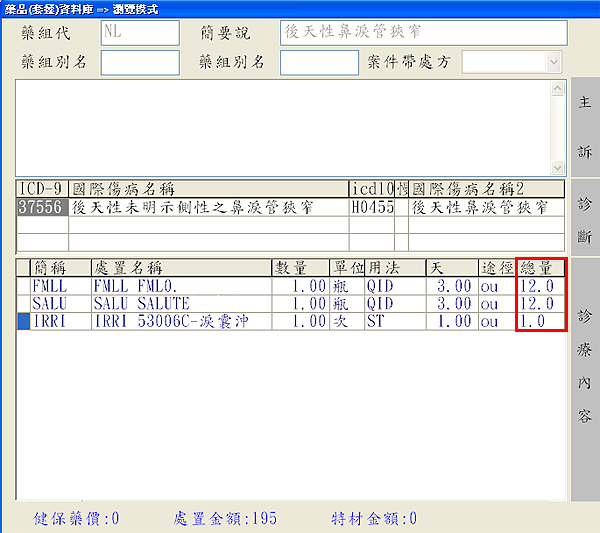Open the 診療內容 side tab
The height and width of the screenshot is (533, 600).
[585, 365]
